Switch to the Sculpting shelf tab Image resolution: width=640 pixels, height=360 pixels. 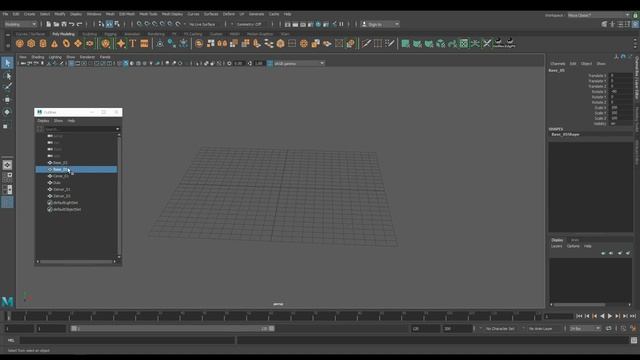click(x=89, y=34)
